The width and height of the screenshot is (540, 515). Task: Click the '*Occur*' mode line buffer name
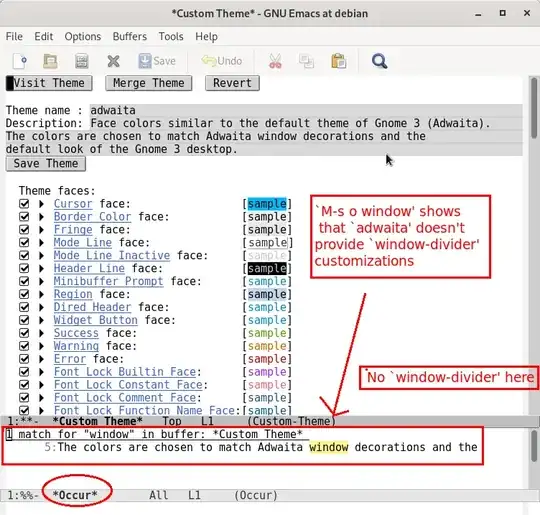(x=75, y=495)
